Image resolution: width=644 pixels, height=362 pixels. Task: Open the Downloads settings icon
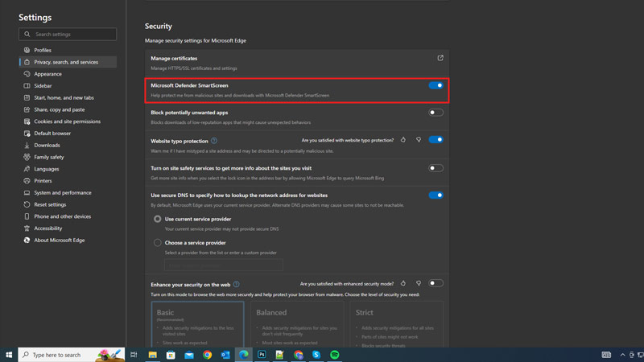point(27,146)
